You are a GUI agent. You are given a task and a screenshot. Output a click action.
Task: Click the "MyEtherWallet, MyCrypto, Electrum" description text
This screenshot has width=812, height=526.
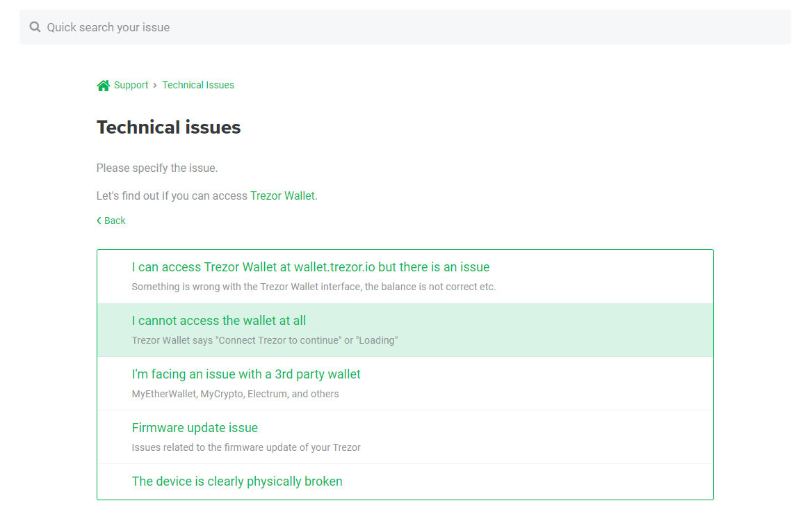click(x=235, y=394)
